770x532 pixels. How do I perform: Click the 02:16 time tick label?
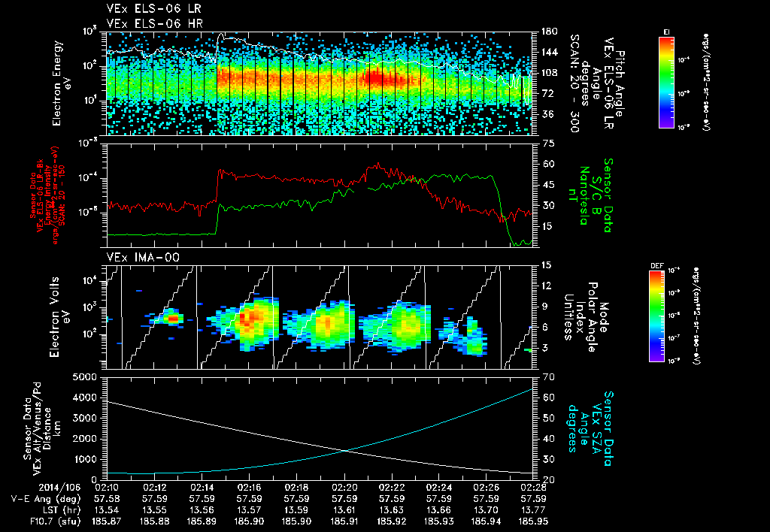tap(249, 488)
